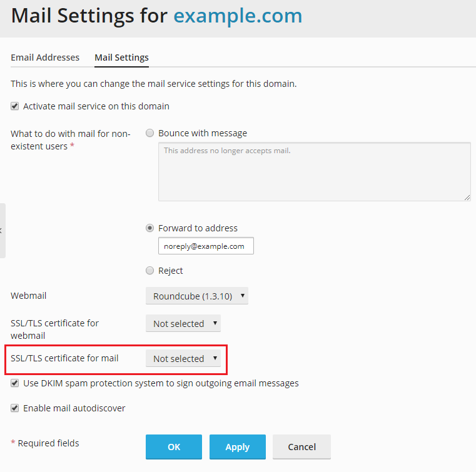Select the Mail Settings tab
The image size is (476, 472).
pyautogui.click(x=121, y=58)
